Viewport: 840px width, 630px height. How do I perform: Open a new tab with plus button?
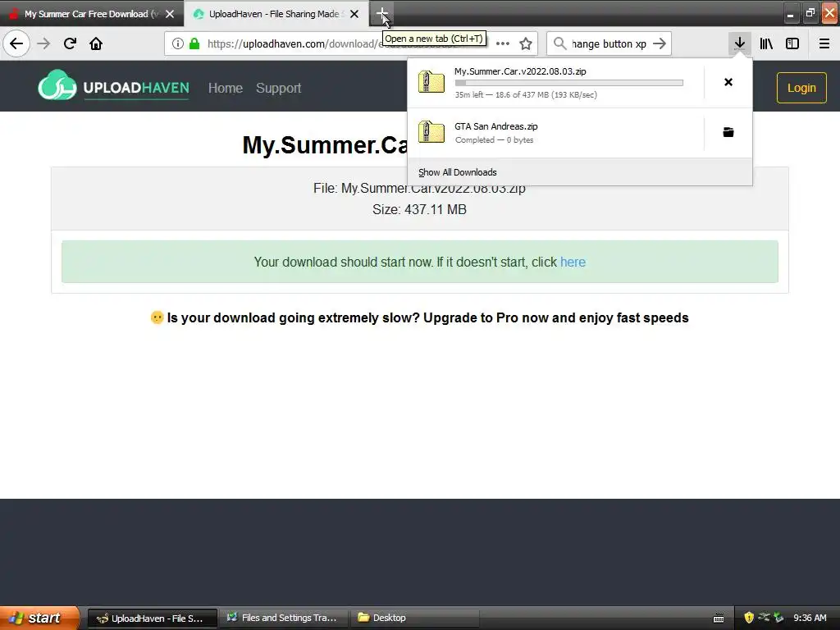(382, 13)
